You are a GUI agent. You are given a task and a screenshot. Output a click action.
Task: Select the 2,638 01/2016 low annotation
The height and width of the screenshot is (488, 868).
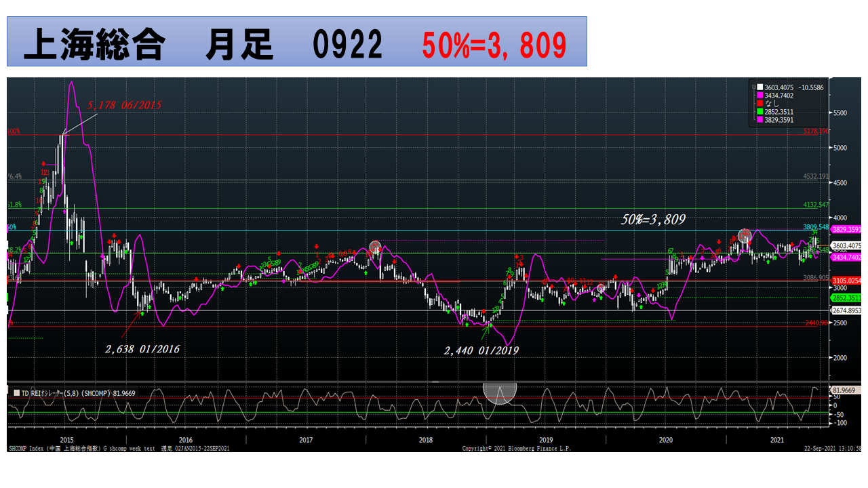[142, 349]
